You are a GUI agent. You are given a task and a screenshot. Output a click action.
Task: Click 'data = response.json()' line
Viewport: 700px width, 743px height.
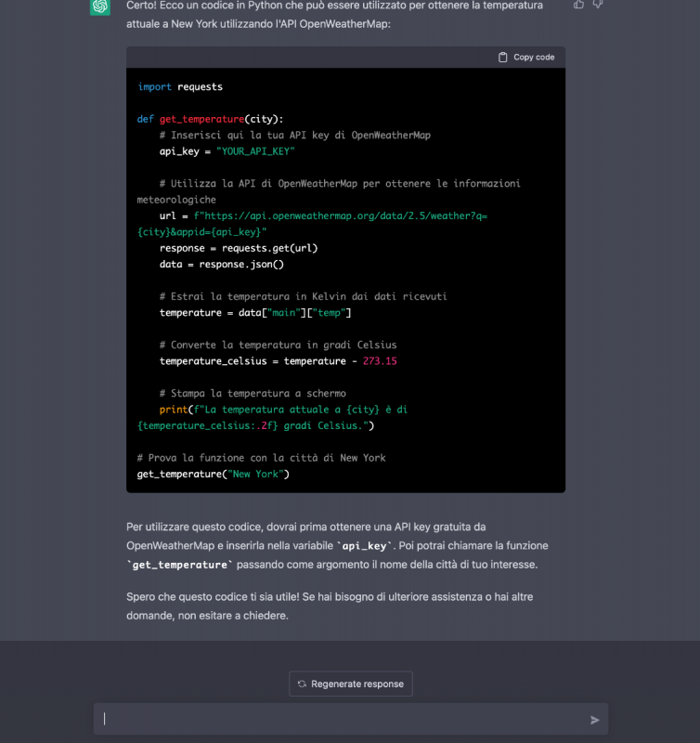[x=222, y=264]
